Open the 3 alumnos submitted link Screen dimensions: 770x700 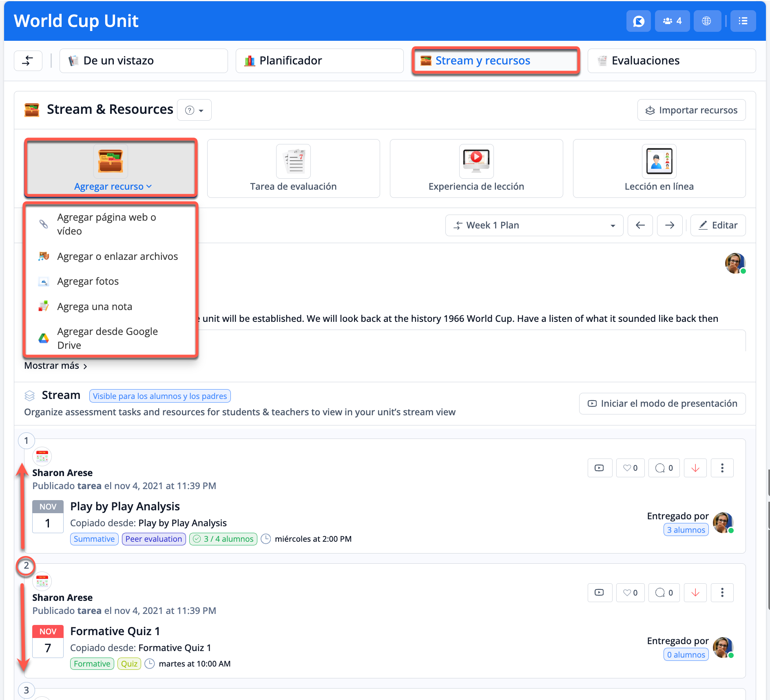686,530
